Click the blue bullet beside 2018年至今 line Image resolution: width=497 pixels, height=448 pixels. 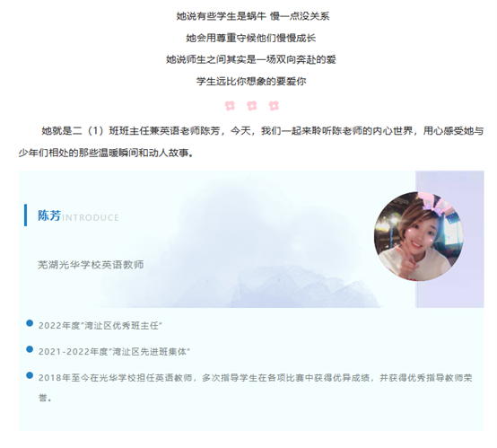point(30,375)
